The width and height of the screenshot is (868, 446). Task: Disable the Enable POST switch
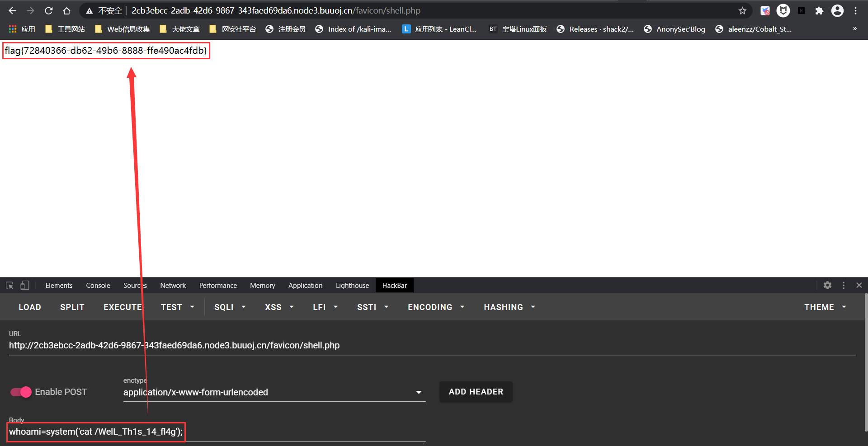point(21,392)
